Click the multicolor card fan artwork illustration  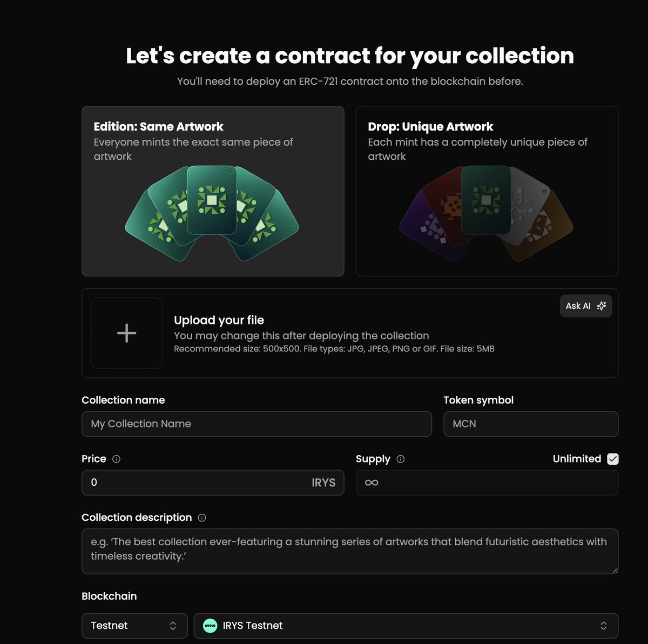coord(486,213)
